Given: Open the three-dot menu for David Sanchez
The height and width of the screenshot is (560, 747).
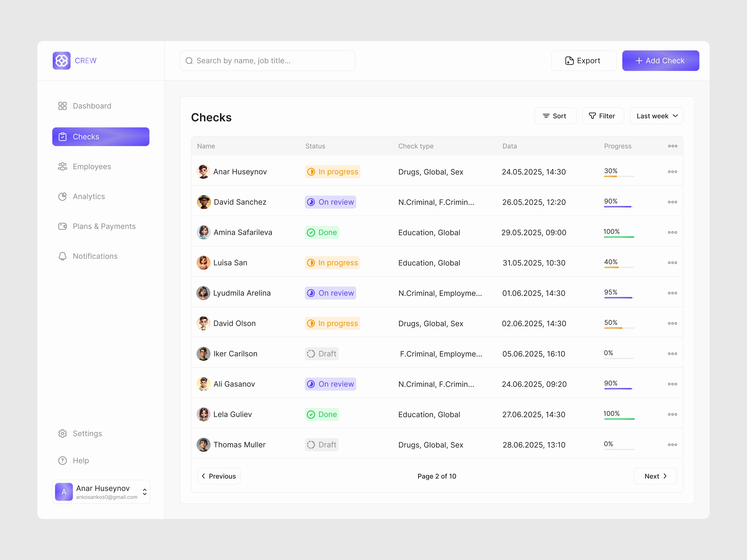Looking at the screenshot, I should coord(672,202).
